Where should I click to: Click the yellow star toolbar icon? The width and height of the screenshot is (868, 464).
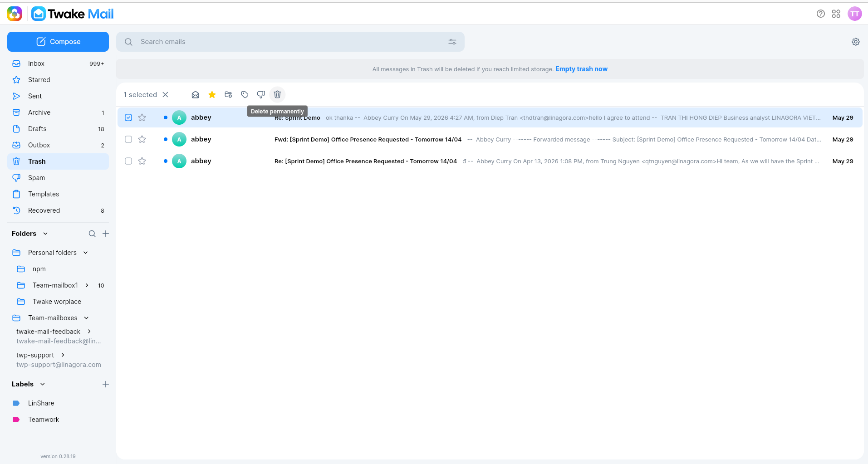[x=212, y=94]
